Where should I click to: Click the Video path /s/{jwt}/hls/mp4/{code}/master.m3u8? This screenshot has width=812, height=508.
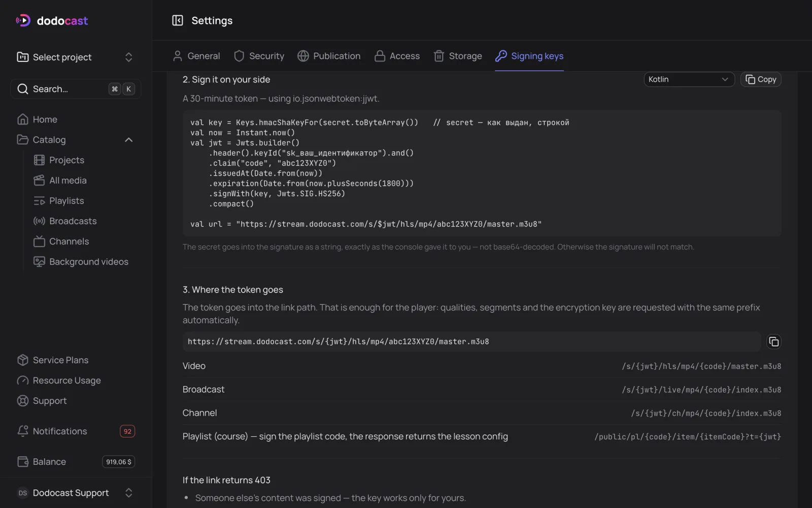tap(701, 366)
